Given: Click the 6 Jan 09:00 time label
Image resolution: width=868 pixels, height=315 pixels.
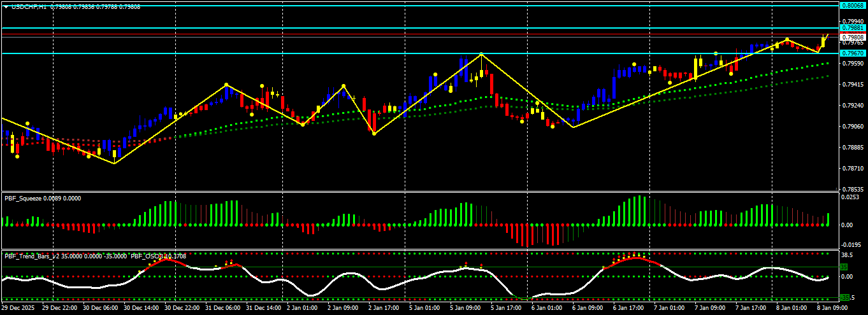Looking at the screenshot, I should pos(589,308).
